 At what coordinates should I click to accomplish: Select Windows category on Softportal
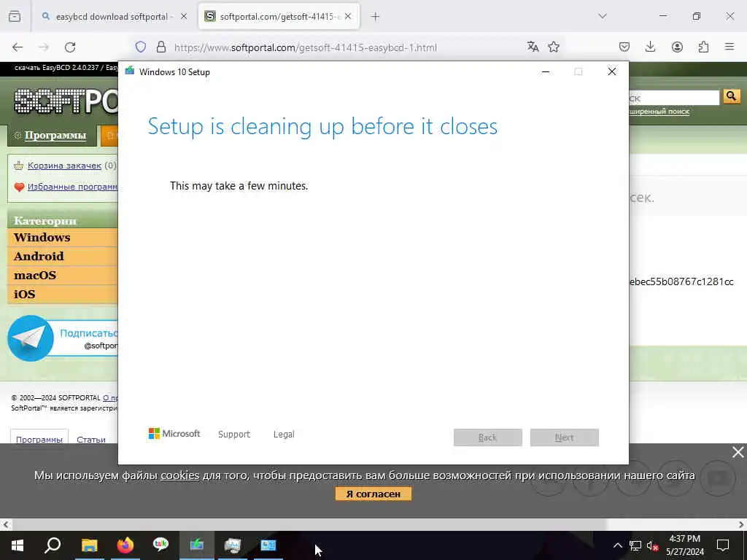point(42,237)
